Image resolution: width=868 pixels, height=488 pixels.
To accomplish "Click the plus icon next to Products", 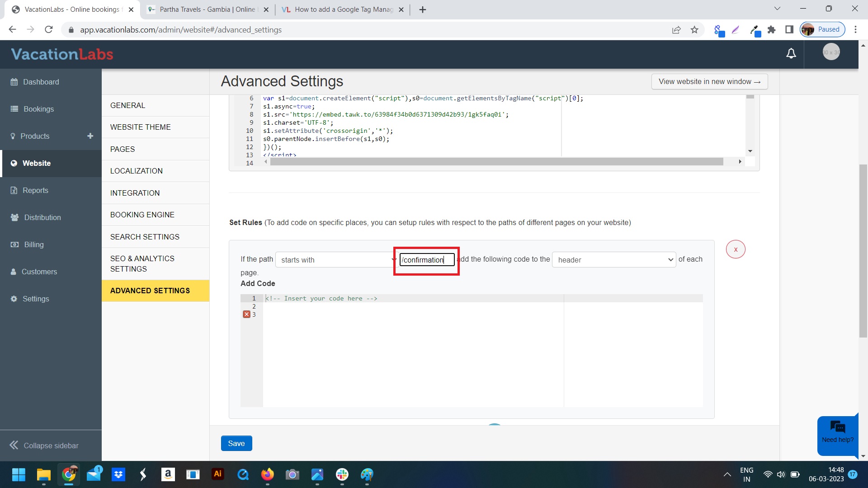I will [x=90, y=136].
